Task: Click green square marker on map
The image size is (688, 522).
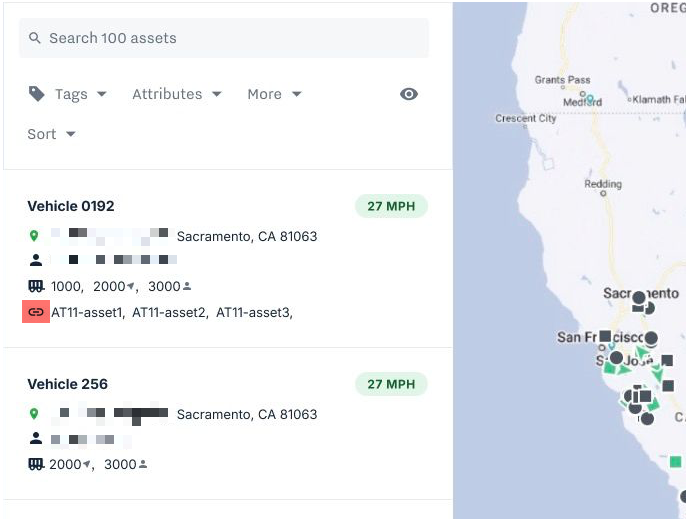Action: (x=675, y=462)
